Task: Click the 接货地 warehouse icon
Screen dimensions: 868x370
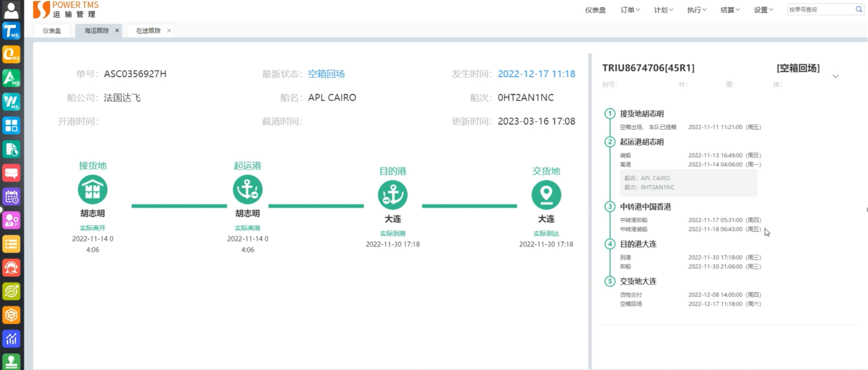Action: pos(93,189)
